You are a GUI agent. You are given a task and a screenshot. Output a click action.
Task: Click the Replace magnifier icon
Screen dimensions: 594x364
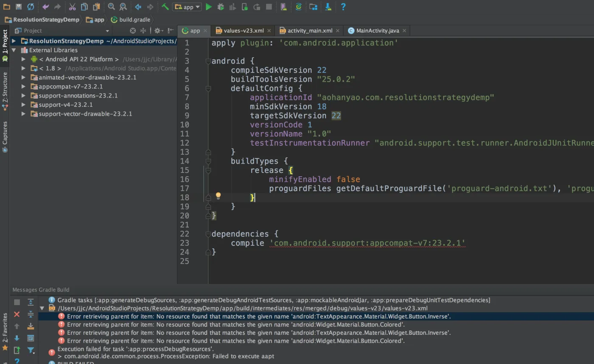coord(123,7)
